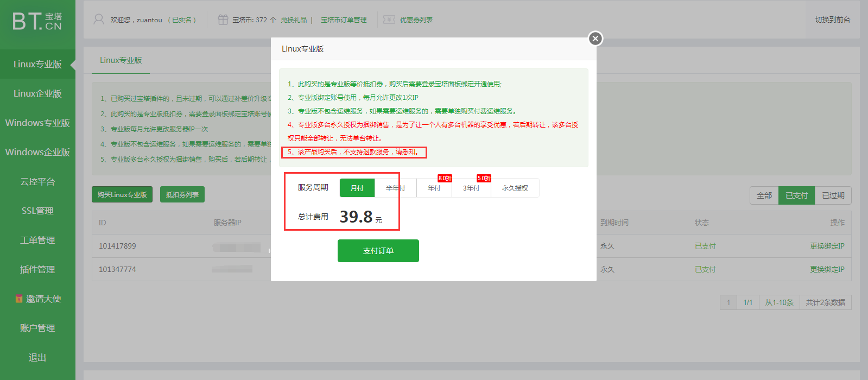Click the 状态 column header
The width and height of the screenshot is (868, 380).
click(702, 223)
